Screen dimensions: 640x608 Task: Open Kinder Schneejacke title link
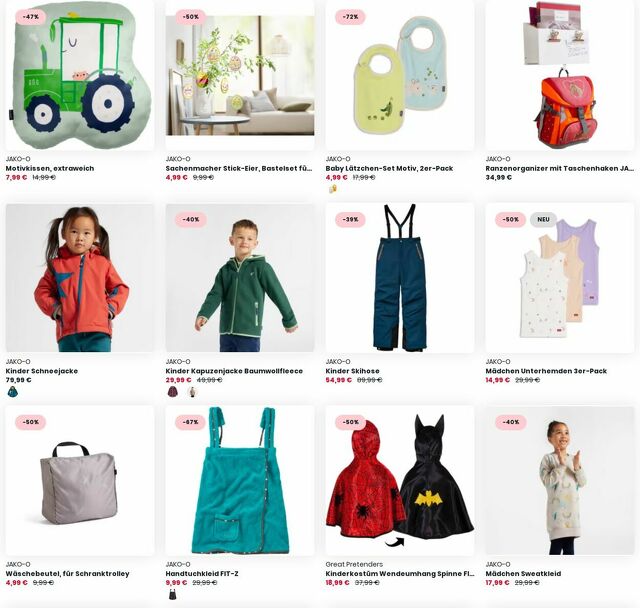coord(42,371)
